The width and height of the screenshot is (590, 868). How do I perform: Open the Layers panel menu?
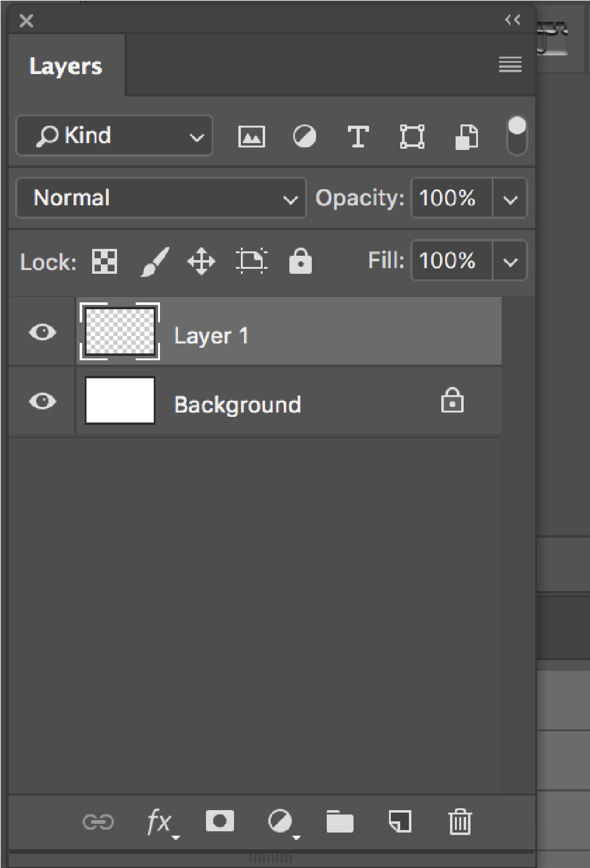(510, 64)
